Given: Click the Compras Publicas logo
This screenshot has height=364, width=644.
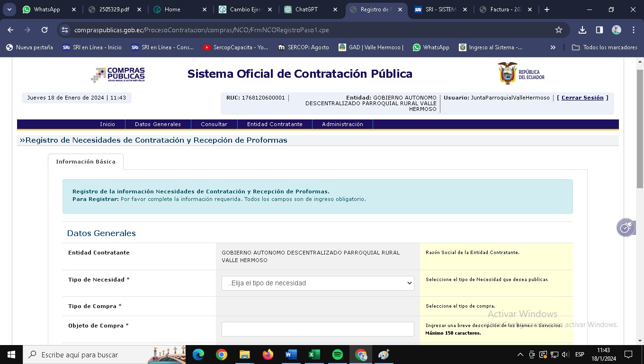Looking at the screenshot, I should click(118, 74).
